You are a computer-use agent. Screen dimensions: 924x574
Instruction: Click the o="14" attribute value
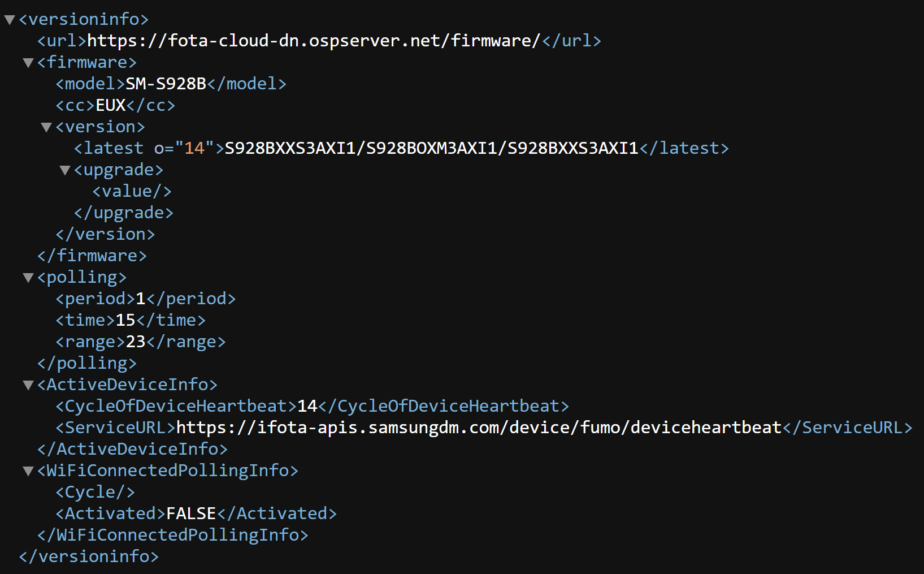point(194,148)
